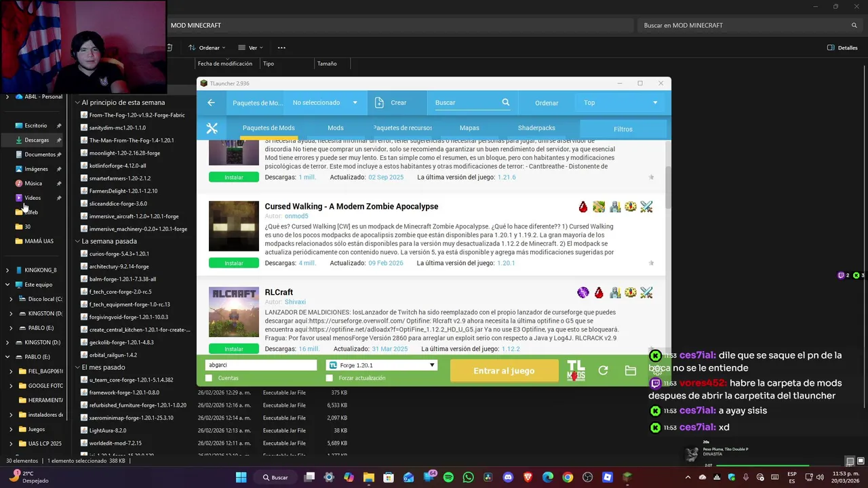Collapse the Este equipo tree node

[x=7, y=285]
